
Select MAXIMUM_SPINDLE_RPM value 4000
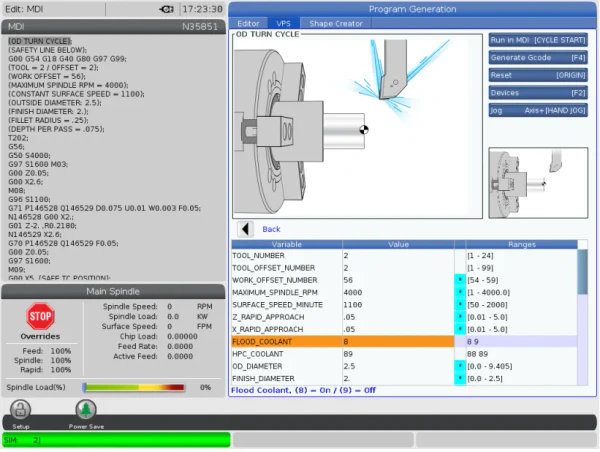point(398,292)
